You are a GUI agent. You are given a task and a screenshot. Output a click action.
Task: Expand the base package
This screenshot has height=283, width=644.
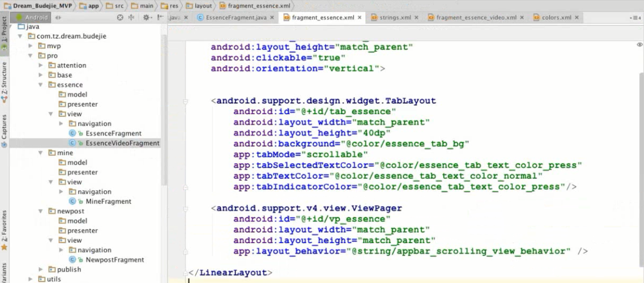point(41,75)
